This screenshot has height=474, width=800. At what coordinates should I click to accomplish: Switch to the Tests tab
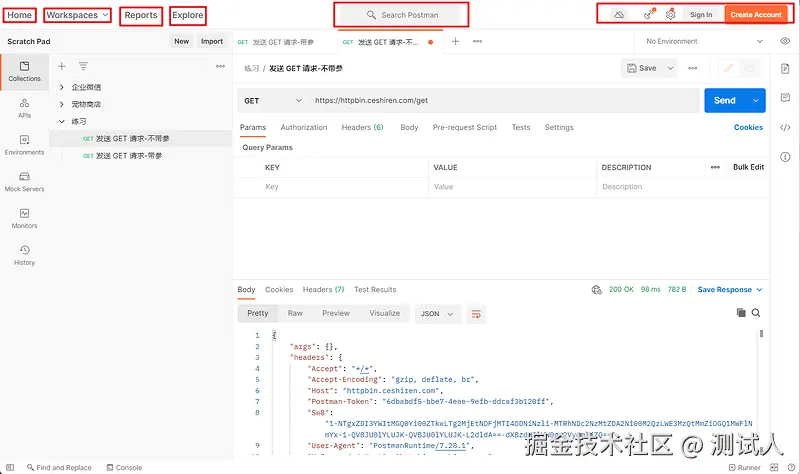click(521, 128)
